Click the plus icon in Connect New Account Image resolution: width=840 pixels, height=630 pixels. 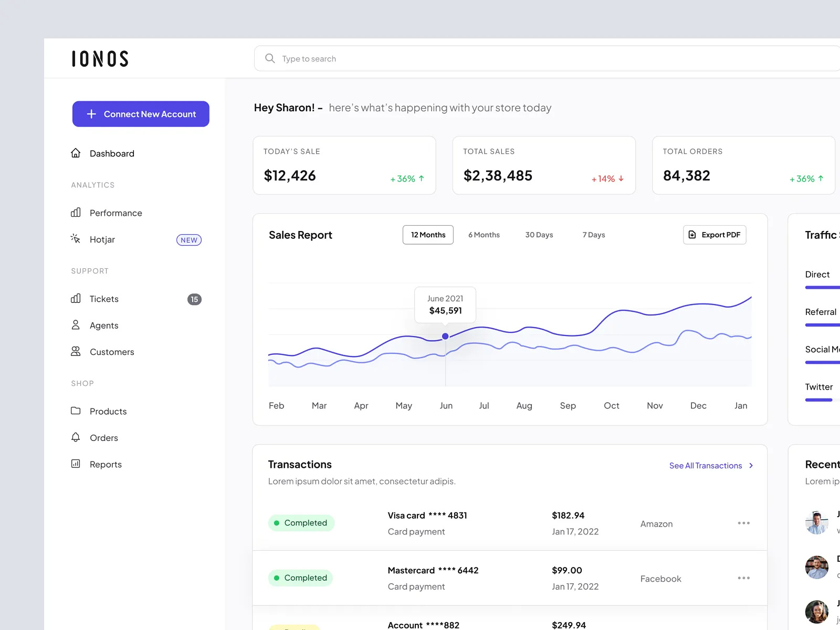click(x=91, y=114)
